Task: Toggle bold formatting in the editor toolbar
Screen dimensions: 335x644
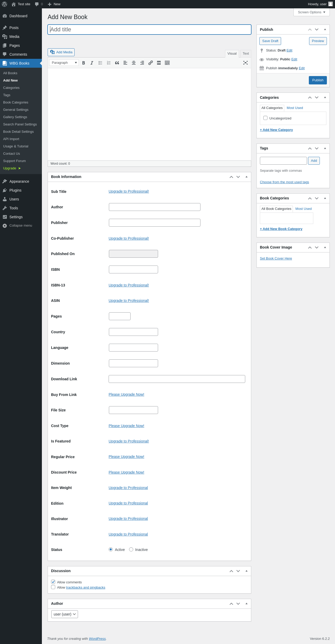Action: [x=83, y=63]
